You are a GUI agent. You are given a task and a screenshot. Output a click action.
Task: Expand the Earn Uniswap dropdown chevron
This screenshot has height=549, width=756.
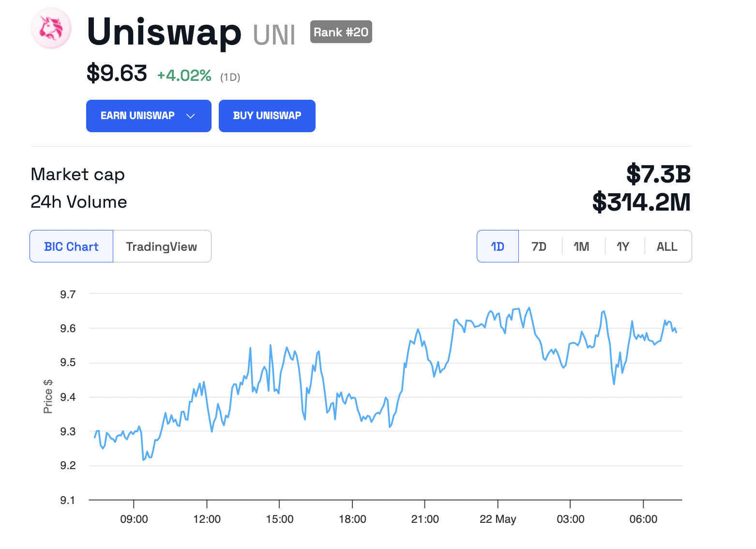pos(191,116)
